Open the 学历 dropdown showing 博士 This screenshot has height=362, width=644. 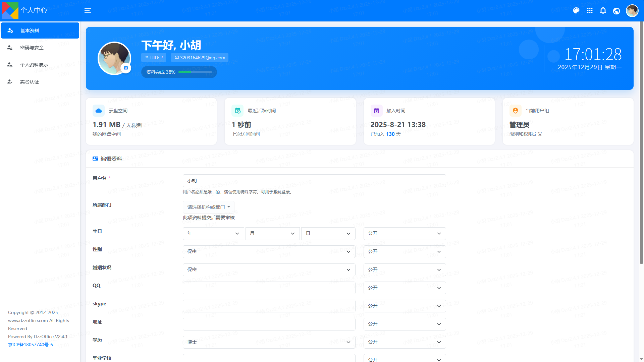click(269, 342)
